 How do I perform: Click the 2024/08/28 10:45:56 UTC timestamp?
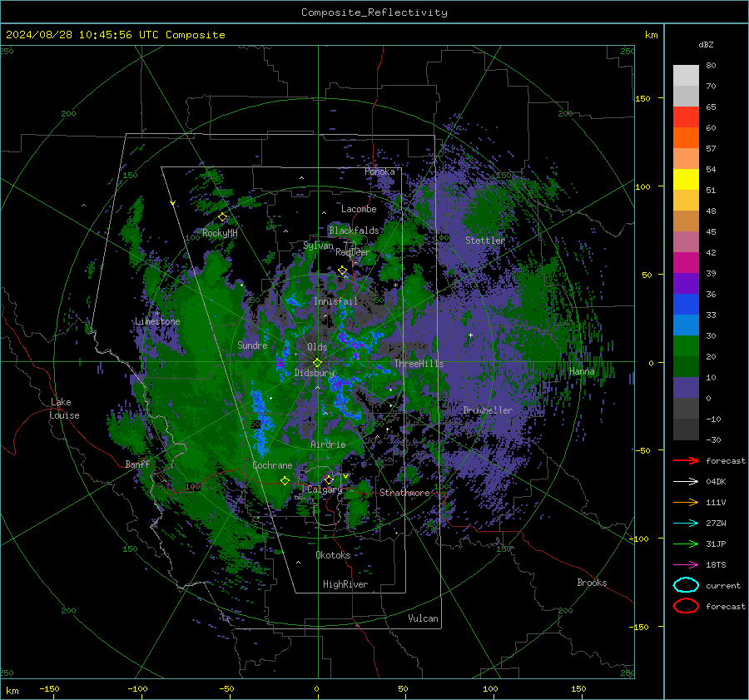pyautogui.click(x=115, y=35)
